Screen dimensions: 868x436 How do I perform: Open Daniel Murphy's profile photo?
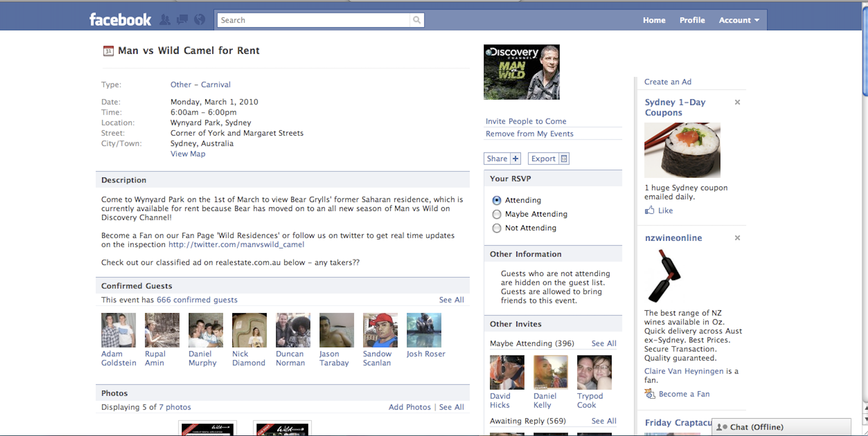[x=206, y=330]
